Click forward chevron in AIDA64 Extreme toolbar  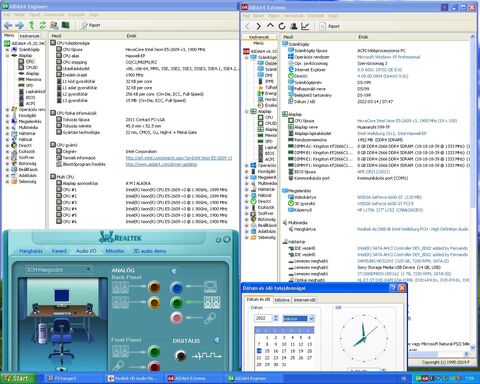tap(259, 26)
